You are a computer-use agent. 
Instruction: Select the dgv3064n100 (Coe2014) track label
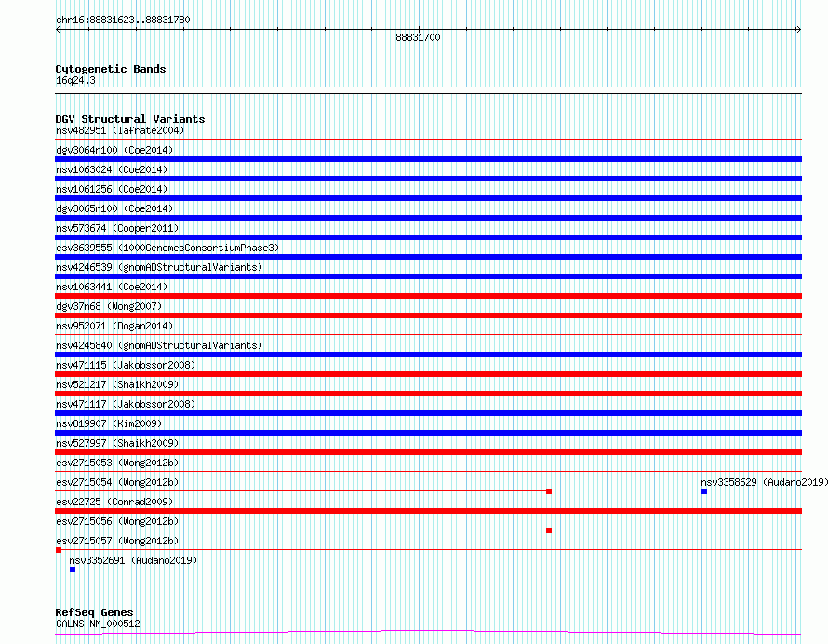tap(114, 150)
